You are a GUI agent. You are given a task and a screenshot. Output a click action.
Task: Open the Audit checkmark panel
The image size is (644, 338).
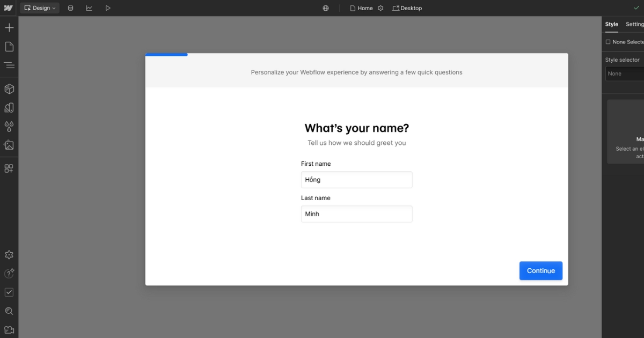tap(9, 292)
